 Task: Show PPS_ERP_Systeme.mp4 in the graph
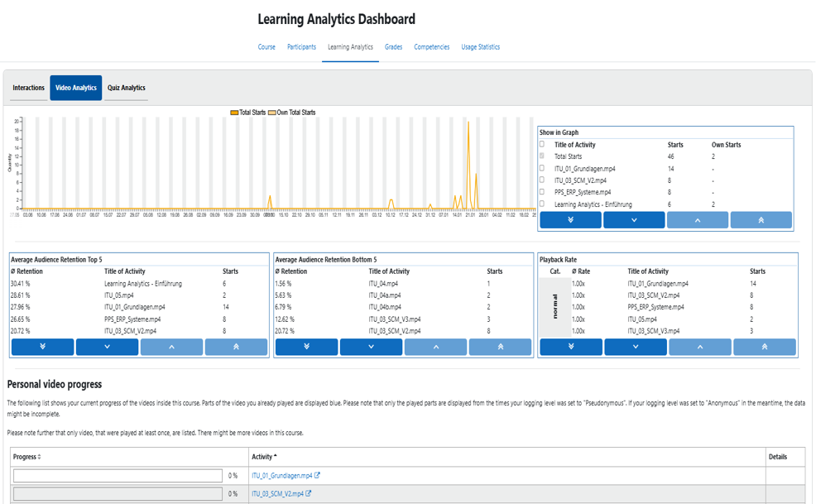[x=542, y=192]
